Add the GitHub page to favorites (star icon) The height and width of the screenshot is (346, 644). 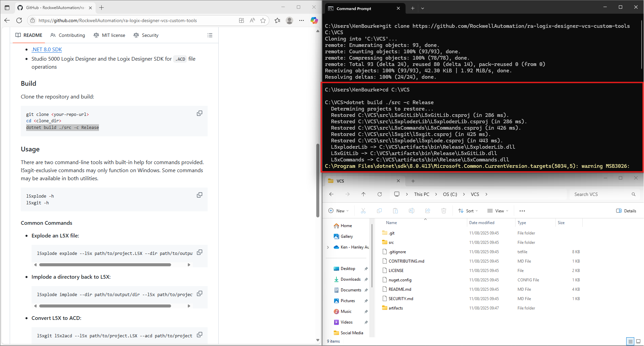[x=263, y=20]
